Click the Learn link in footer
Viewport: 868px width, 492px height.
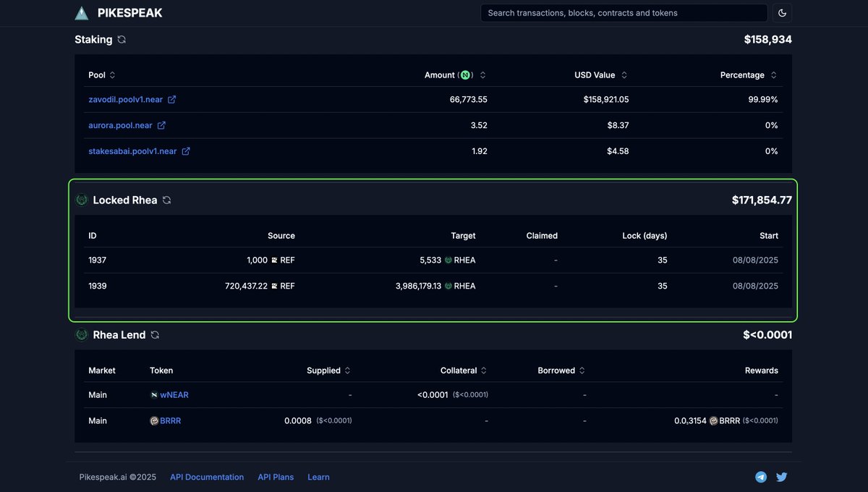click(318, 477)
